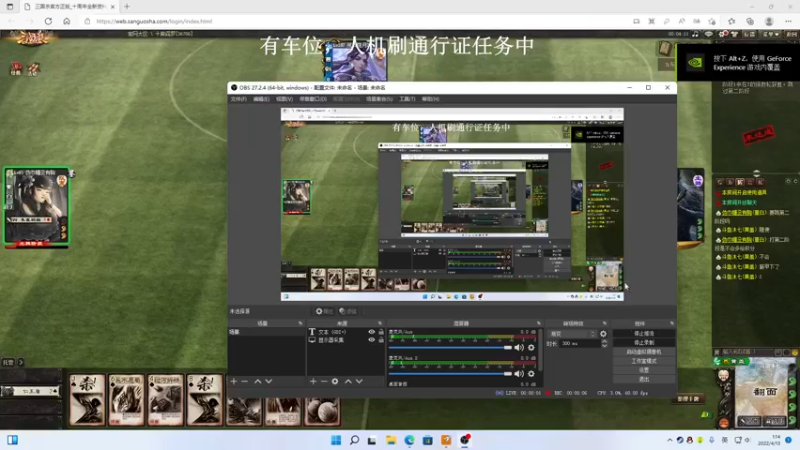800x450 pixels.
Task: Open taskbar search magnifier
Action: click(x=354, y=440)
